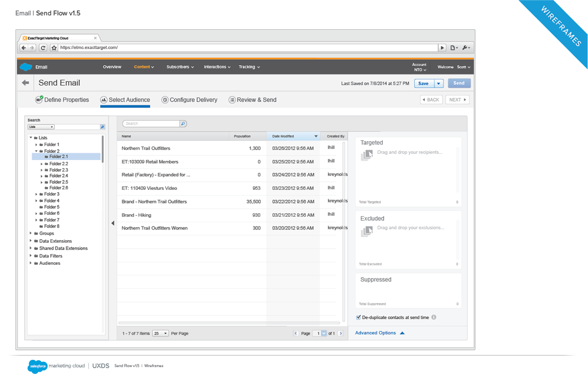Click the magnifier in the table search box
The height and width of the screenshot is (381, 588).
pos(183,124)
